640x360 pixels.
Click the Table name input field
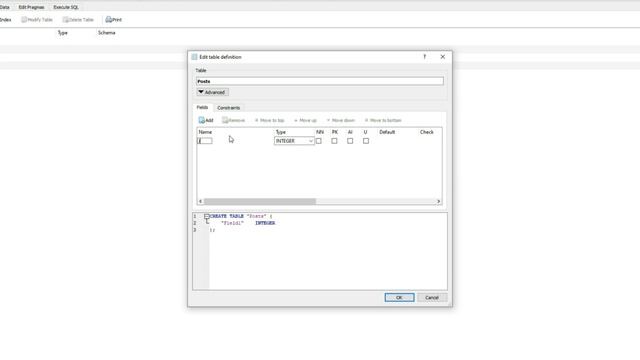(x=320, y=81)
